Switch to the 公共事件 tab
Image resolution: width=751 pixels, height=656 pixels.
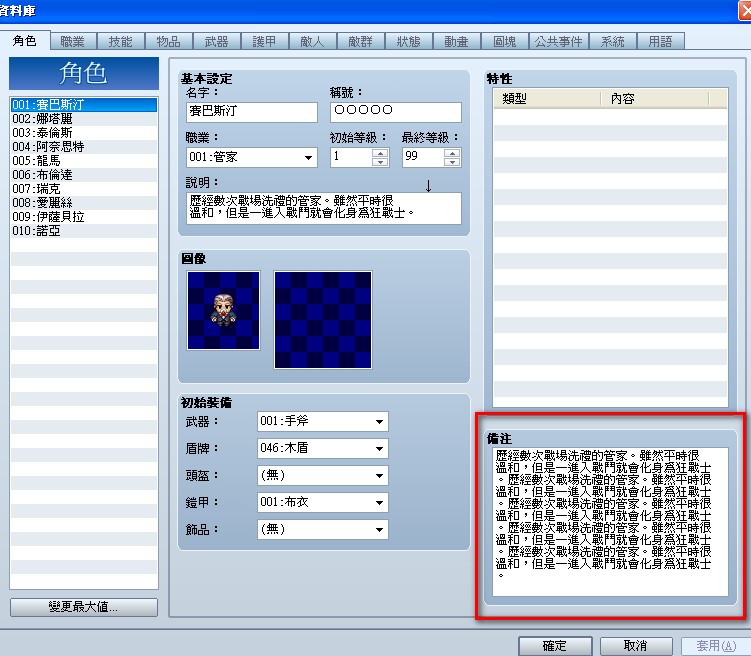coord(558,42)
